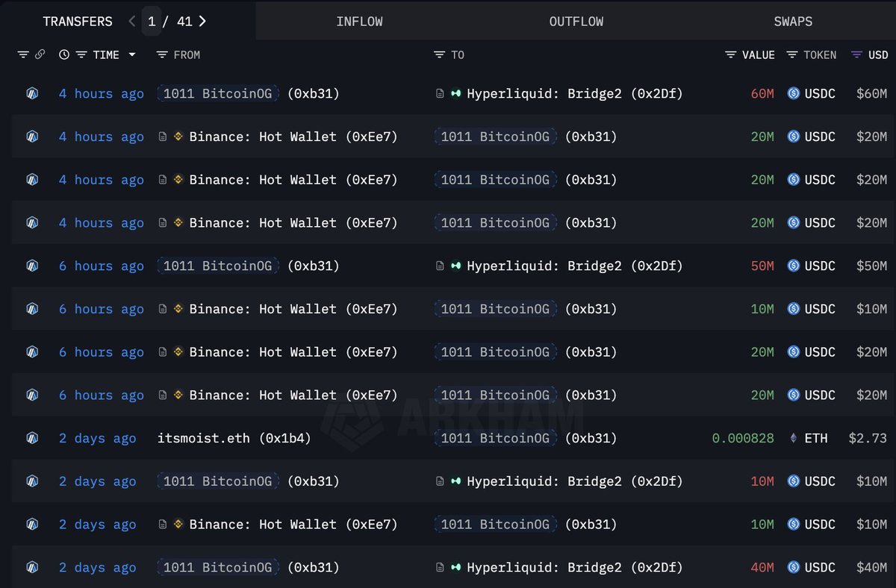The image size is (896, 588).
Task: Toggle the TIME sort arrow
Action: pyautogui.click(x=132, y=54)
